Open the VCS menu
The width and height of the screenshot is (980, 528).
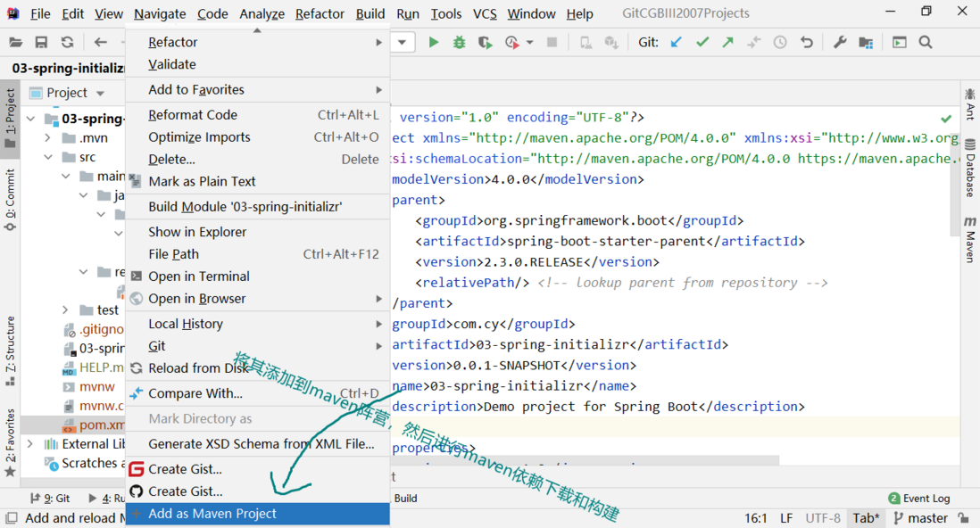[x=485, y=13]
